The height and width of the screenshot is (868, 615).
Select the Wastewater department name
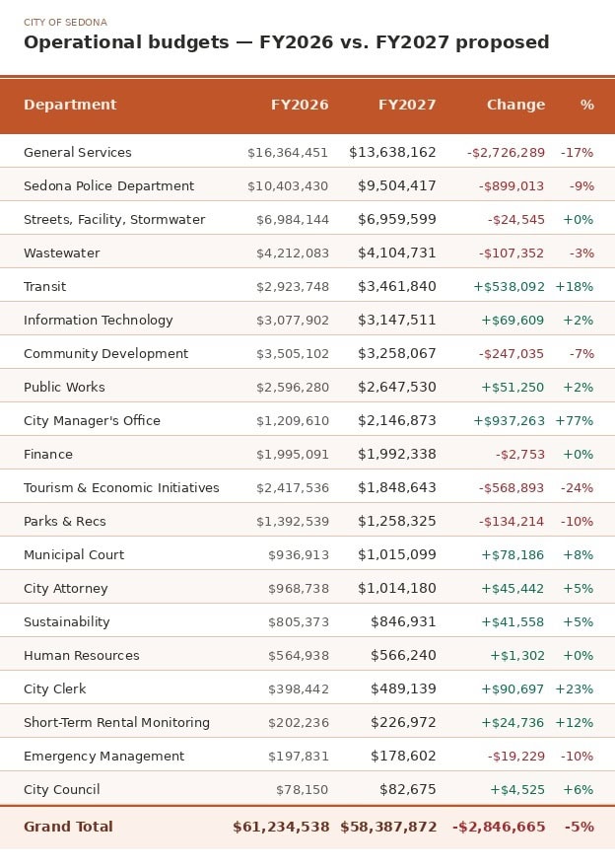point(61,253)
